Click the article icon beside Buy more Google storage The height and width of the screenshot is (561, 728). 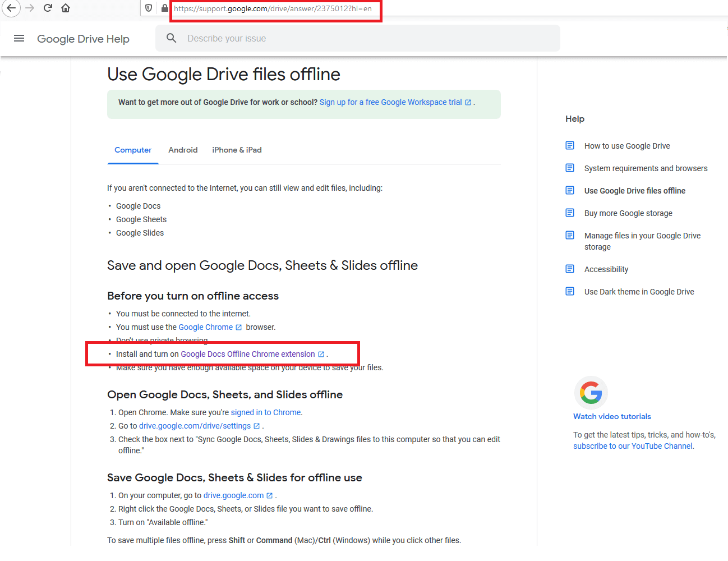coord(570,213)
